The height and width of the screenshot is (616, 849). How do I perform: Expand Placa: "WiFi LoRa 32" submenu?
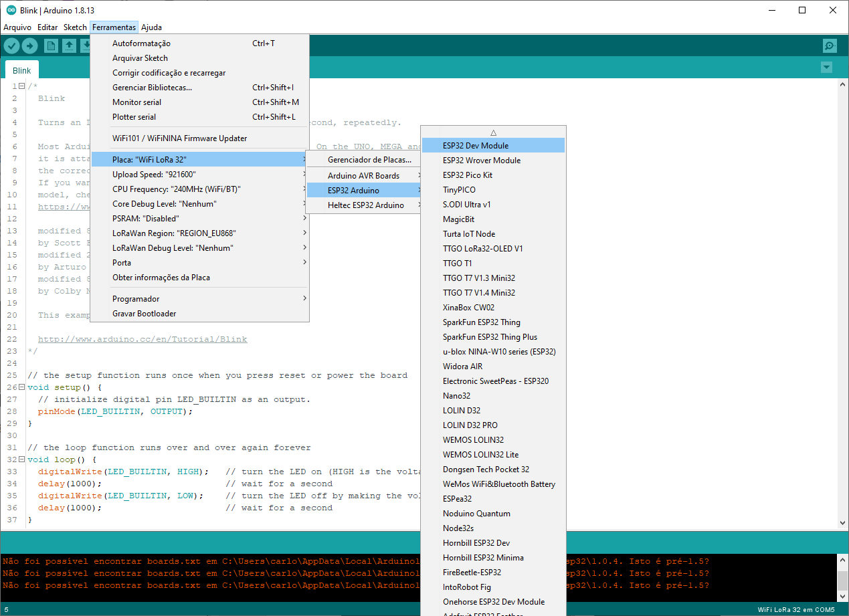pos(199,160)
